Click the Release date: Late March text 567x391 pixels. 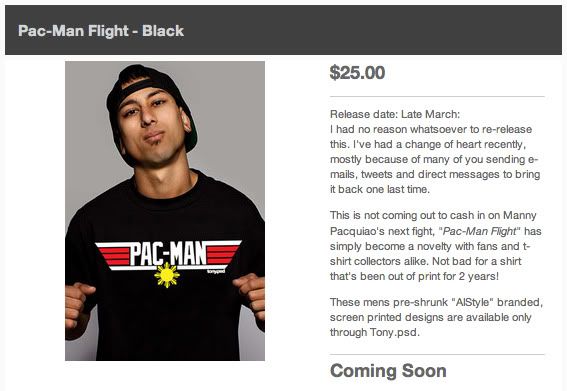pos(395,114)
